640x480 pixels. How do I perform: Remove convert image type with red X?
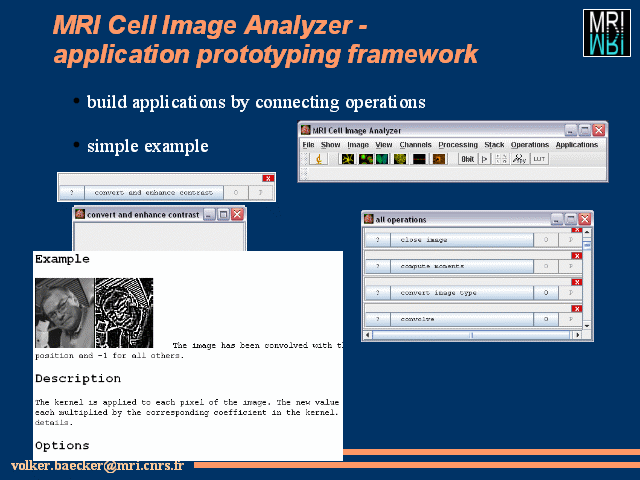(x=576, y=282)
